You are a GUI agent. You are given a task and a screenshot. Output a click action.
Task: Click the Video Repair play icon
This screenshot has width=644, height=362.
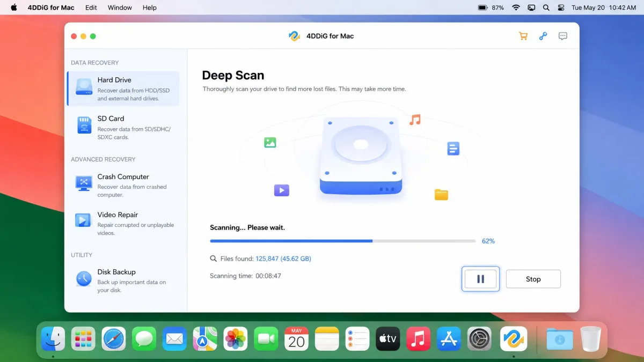coord(83,220)
